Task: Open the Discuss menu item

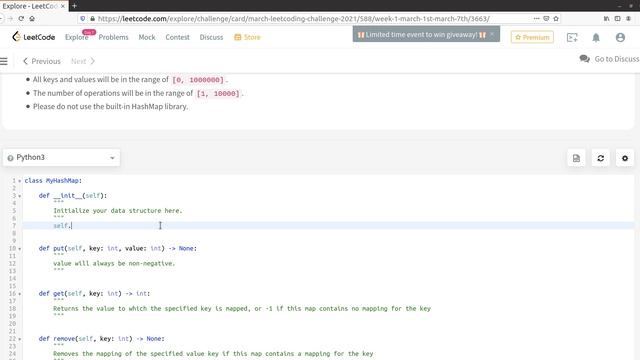Action: pos(211,37)
